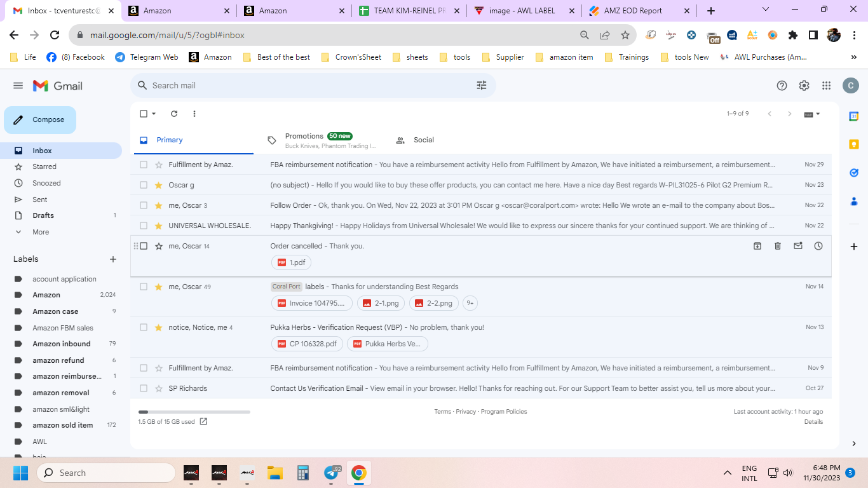
Task: Select the Oscar g (no subject) email checkbox
Action: [144, 185]
